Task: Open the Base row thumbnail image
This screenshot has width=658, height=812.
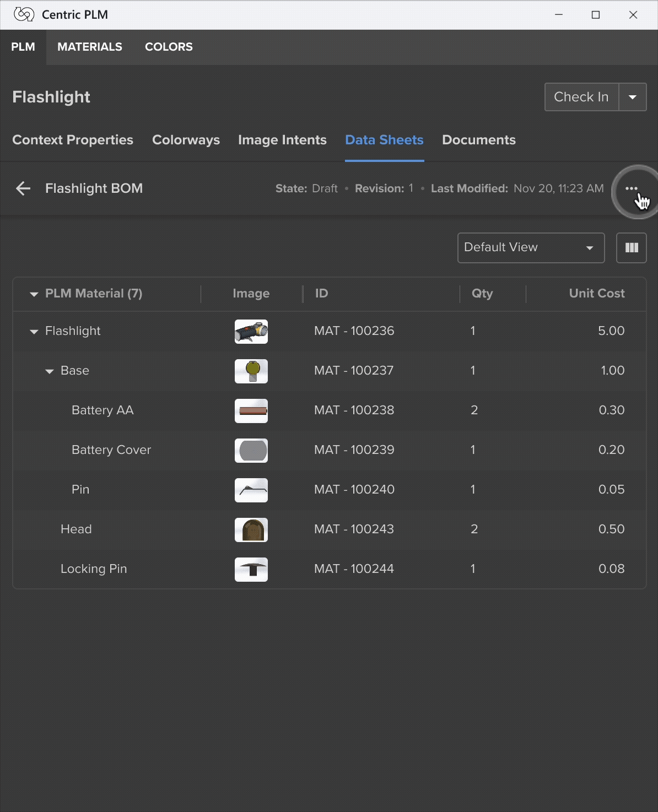Action: 251,371
